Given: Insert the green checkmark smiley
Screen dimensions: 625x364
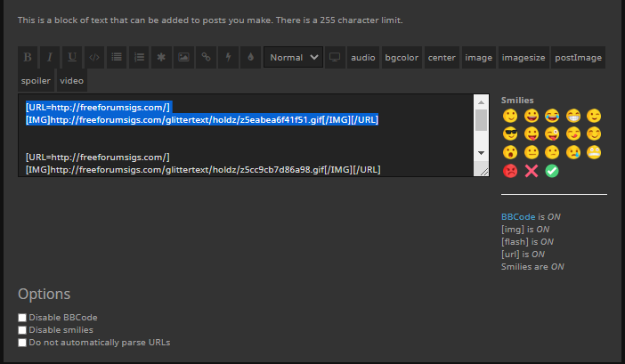Looking at the screenshot, I should (x=552, y=171).
